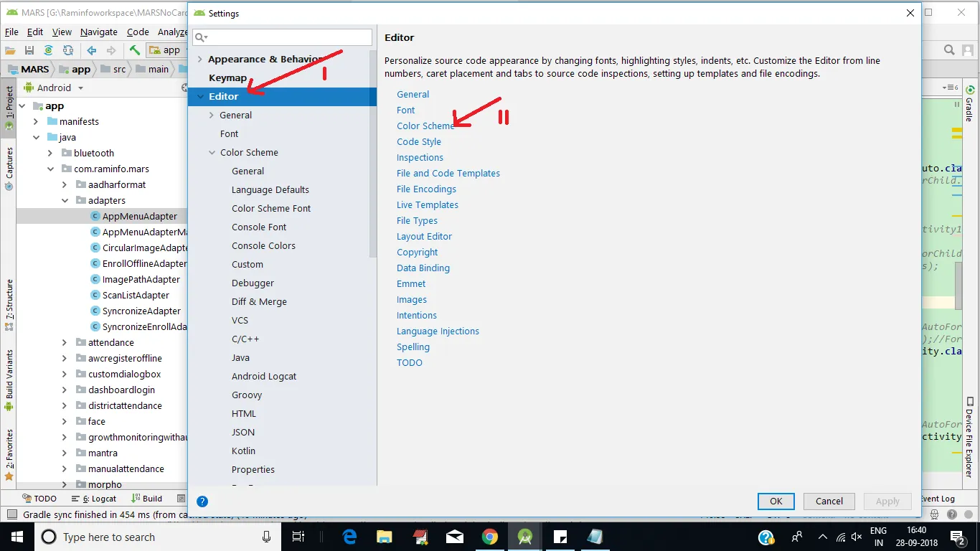The width and height of the screenshot is (980, 551).
Task: Open the Language Injections link
Action: click(x=438, y=331)
